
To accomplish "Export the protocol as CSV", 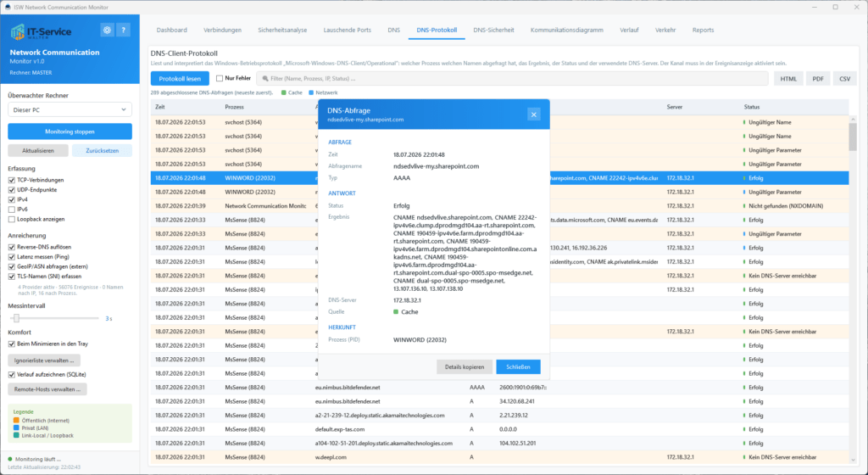I will point(845,79).
